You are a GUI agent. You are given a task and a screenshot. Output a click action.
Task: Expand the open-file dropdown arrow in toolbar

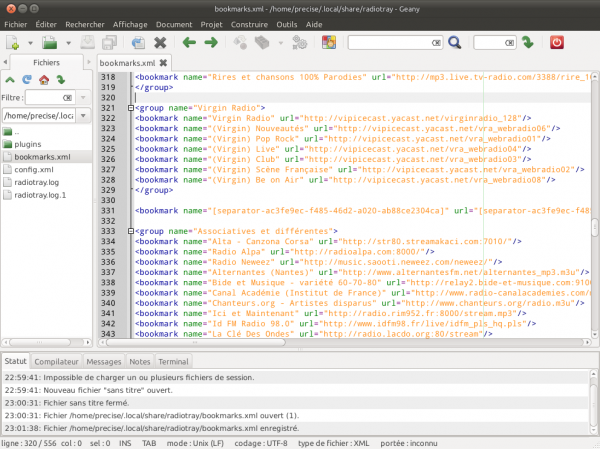(x=67, y=43)
